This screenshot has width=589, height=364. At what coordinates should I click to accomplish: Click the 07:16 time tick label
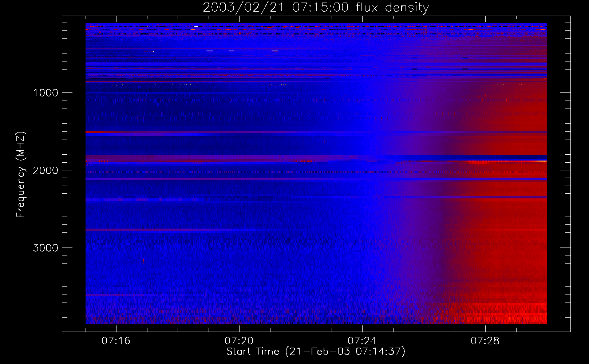tap(116, 341)
